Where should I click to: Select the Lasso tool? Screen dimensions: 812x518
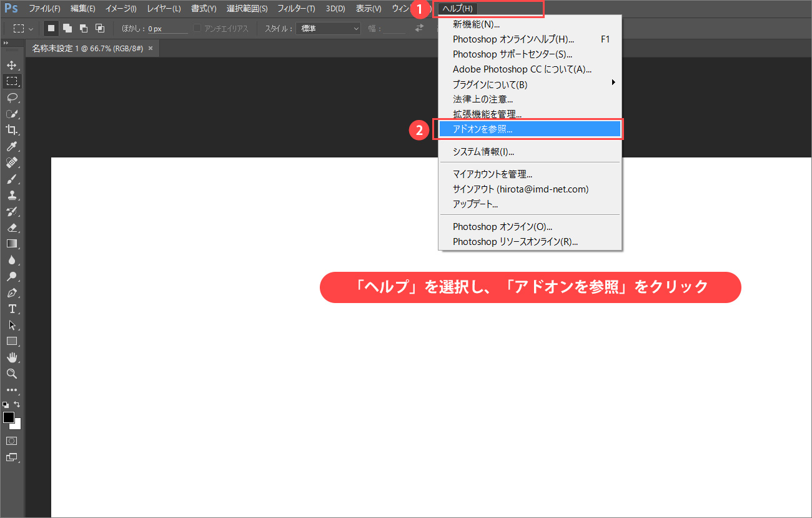(x=12, y=97)
